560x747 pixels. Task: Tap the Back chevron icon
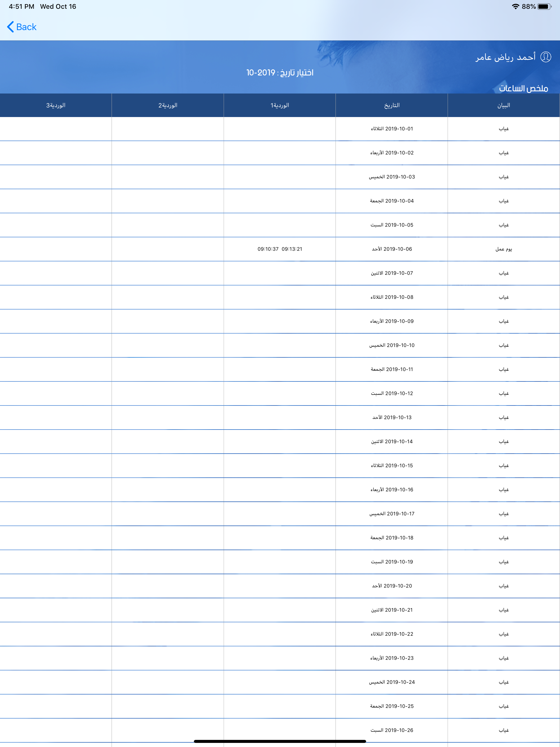10,27
